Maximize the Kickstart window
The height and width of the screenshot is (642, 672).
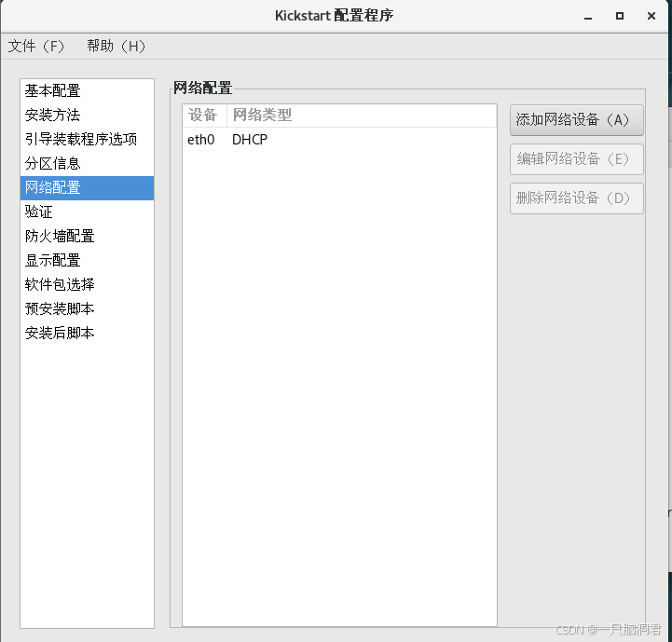[x=620, y=16]
